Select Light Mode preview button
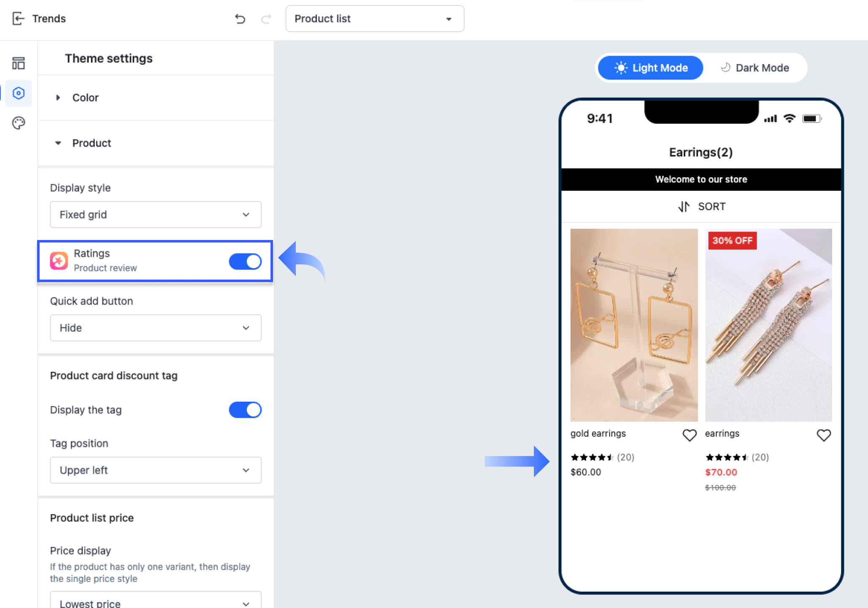Image resolution: width=868 pixels, height=608 pixels. pos(651,68)
